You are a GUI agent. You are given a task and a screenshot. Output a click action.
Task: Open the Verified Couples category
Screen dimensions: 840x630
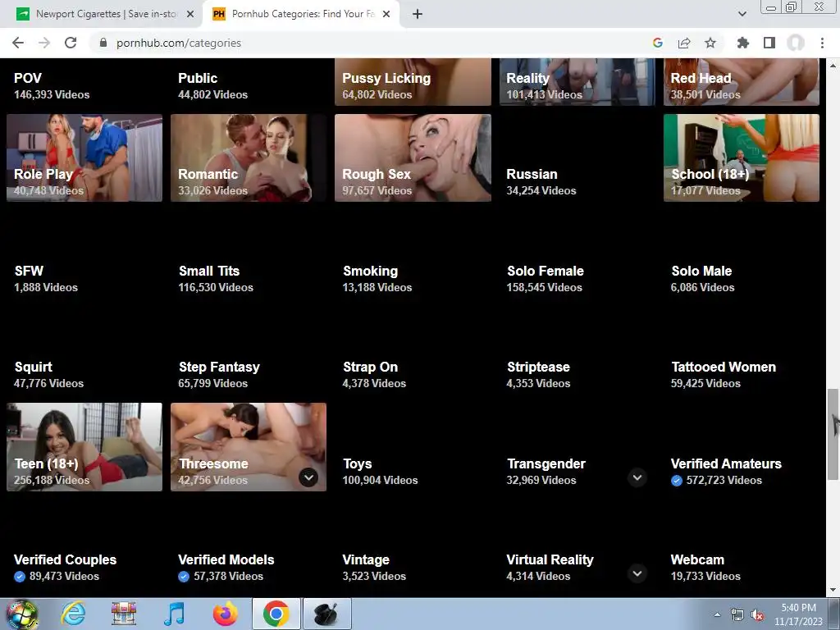pos(66,559)
